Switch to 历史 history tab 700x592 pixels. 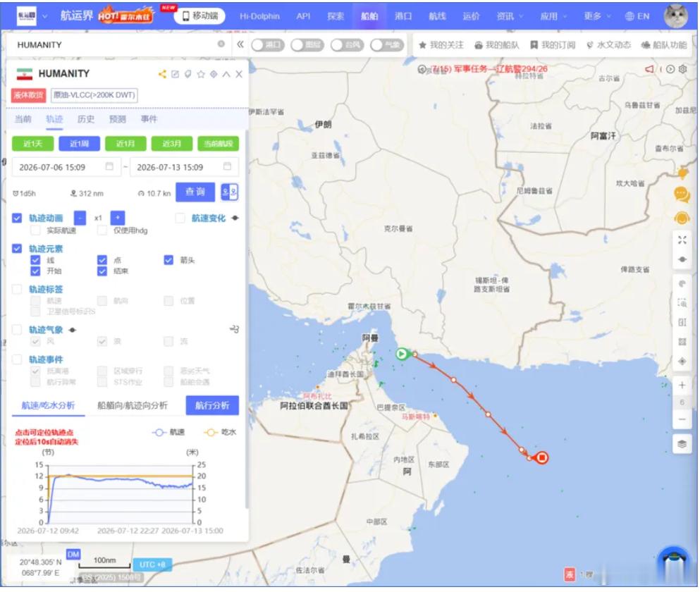pos(86,119)
